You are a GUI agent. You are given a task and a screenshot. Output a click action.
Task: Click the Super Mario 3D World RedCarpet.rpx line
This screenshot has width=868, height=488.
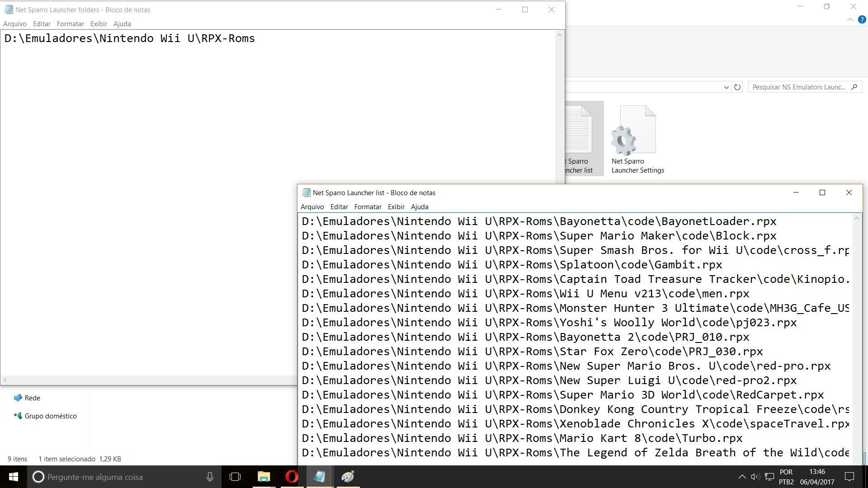coord(563,395)
